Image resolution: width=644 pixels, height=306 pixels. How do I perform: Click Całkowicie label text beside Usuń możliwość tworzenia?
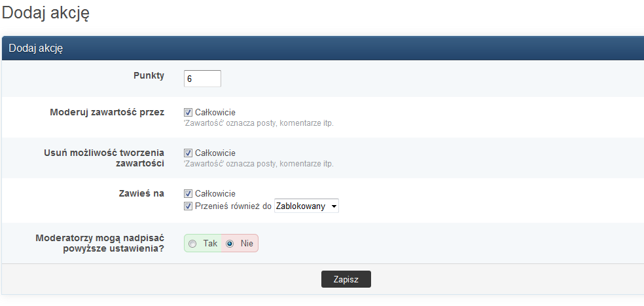coord(215,153)
